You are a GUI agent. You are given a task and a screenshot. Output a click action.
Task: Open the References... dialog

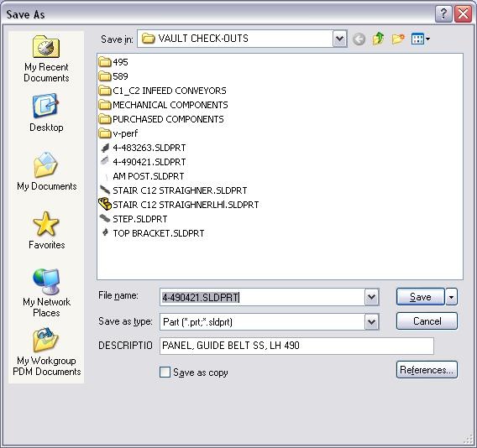pos(427,370)
